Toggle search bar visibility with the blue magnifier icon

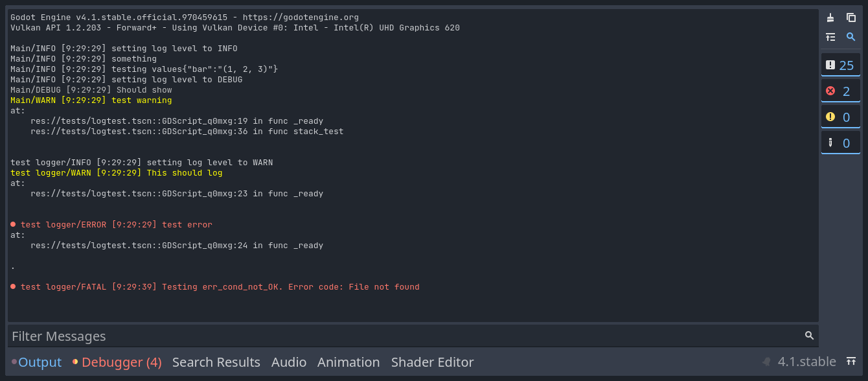[x=851, y=38]
